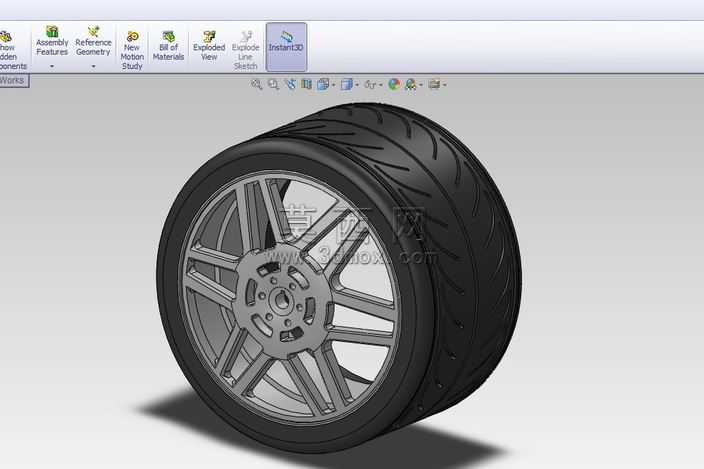704x469 pixels.
Task: Click Edit Appearance color ball icon
Action: (394, 84)
